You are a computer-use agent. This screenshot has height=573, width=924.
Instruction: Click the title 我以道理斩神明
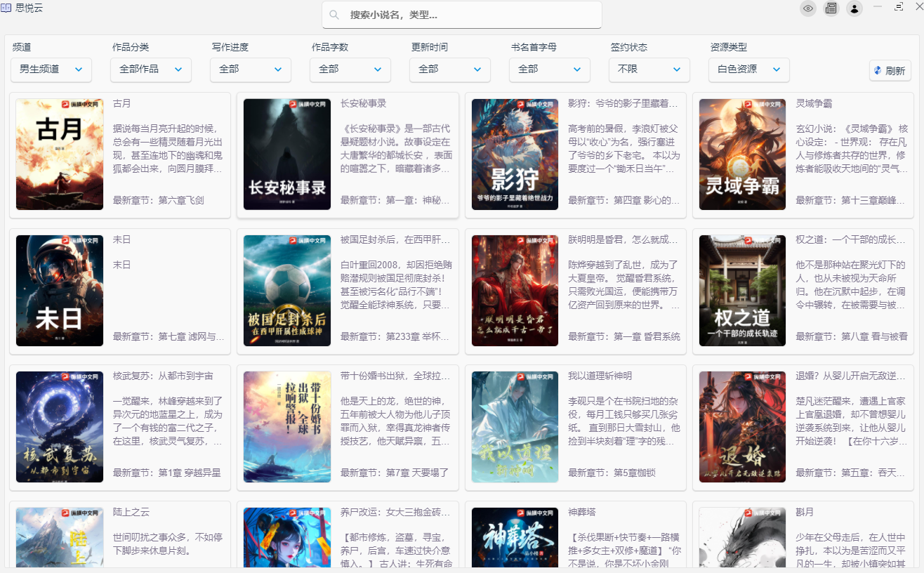(600, 376)
